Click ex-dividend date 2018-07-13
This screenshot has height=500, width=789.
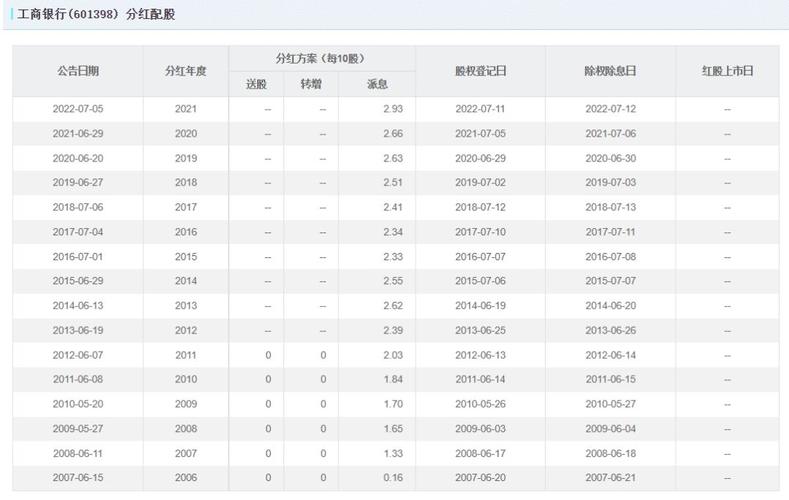pyautogui.click(x=610, y=207)
